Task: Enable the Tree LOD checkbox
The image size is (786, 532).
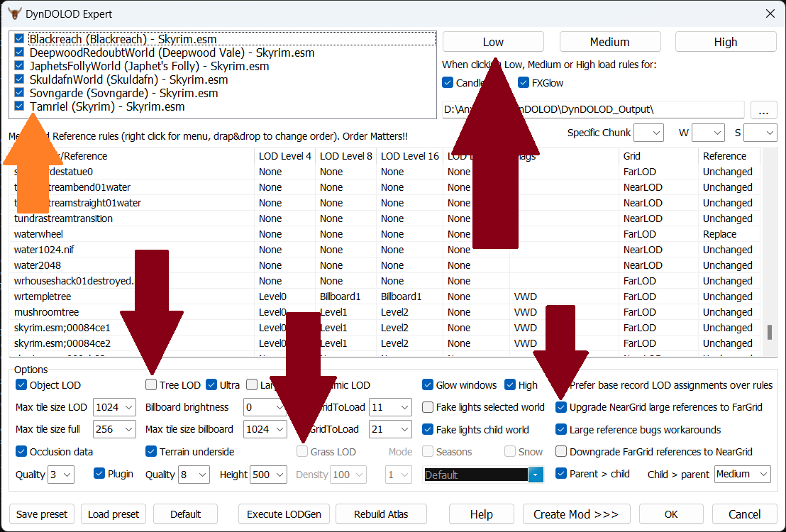Action: 151,385
